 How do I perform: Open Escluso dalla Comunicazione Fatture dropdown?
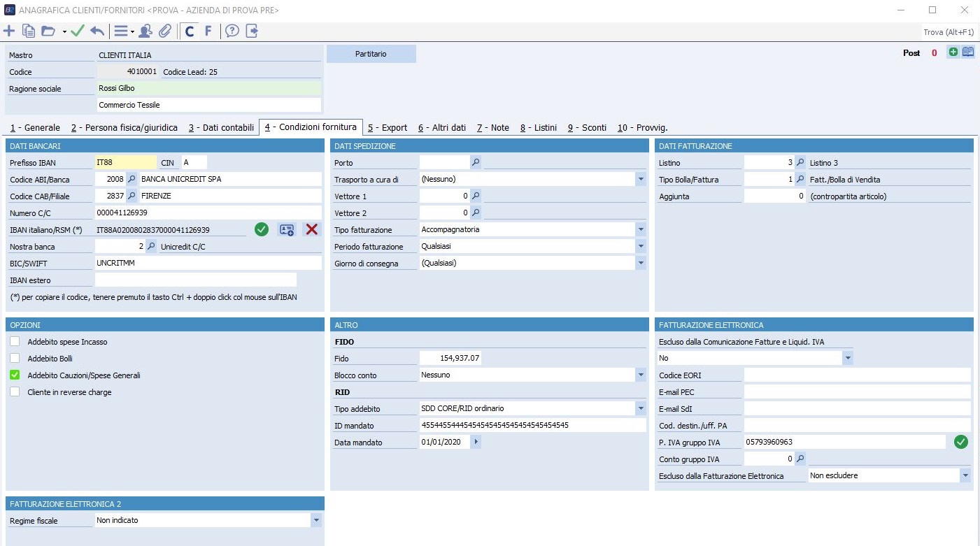click(848, 358)
